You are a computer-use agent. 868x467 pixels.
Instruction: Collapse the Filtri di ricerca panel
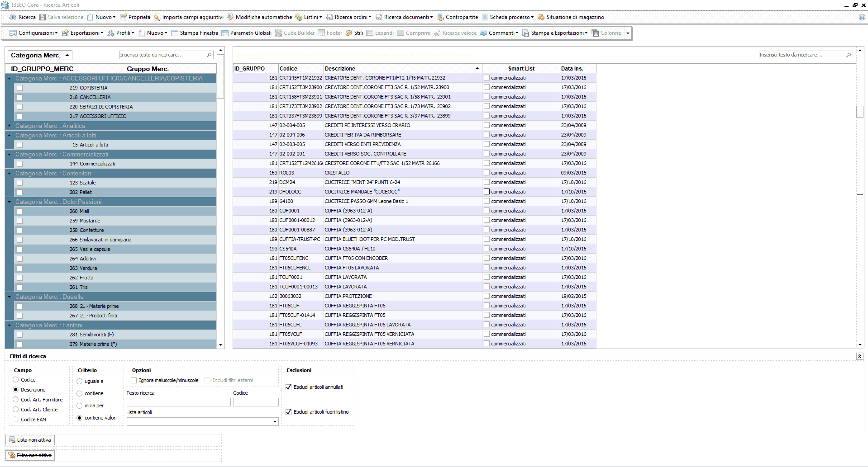tap(859, 356)
